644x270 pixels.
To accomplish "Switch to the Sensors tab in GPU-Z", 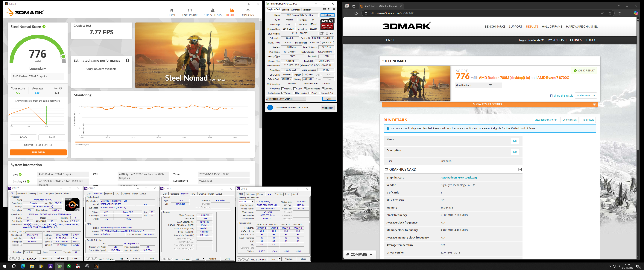I will 285,10.
